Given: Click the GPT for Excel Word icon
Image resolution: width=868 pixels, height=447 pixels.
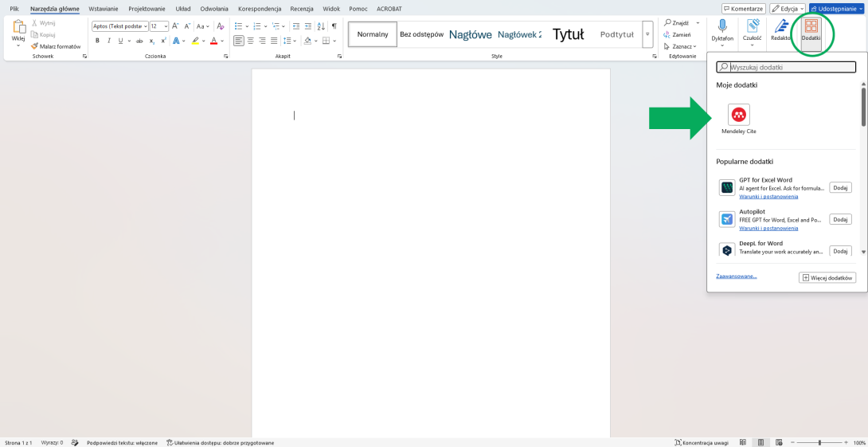Looking at the screenshot, I should pos(727,187).
